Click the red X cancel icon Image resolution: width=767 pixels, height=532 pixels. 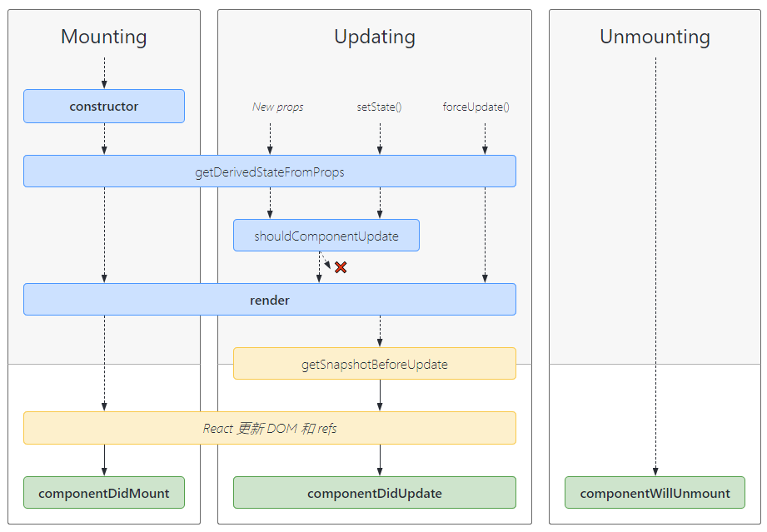tap(341, 267)
